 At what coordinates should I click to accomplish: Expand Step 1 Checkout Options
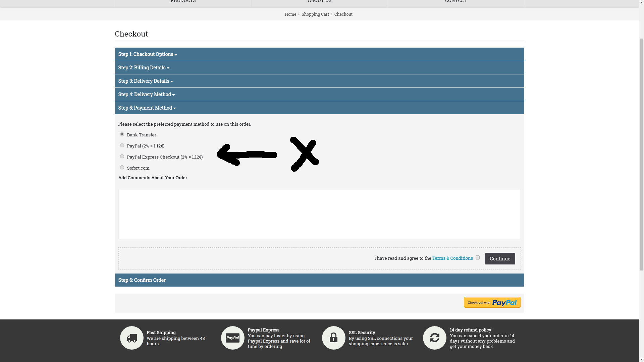[147, 54]
